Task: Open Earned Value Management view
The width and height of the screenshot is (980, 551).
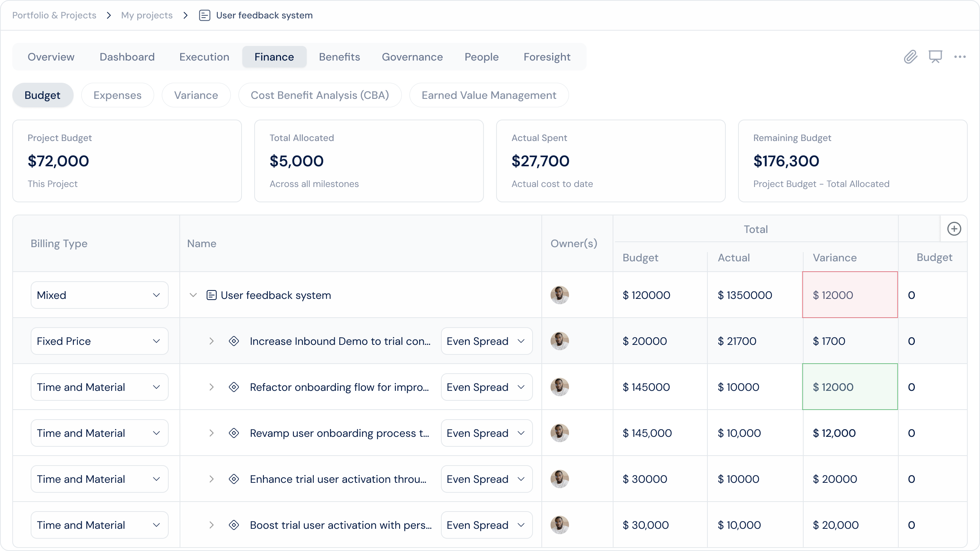Action: (489, 95)
